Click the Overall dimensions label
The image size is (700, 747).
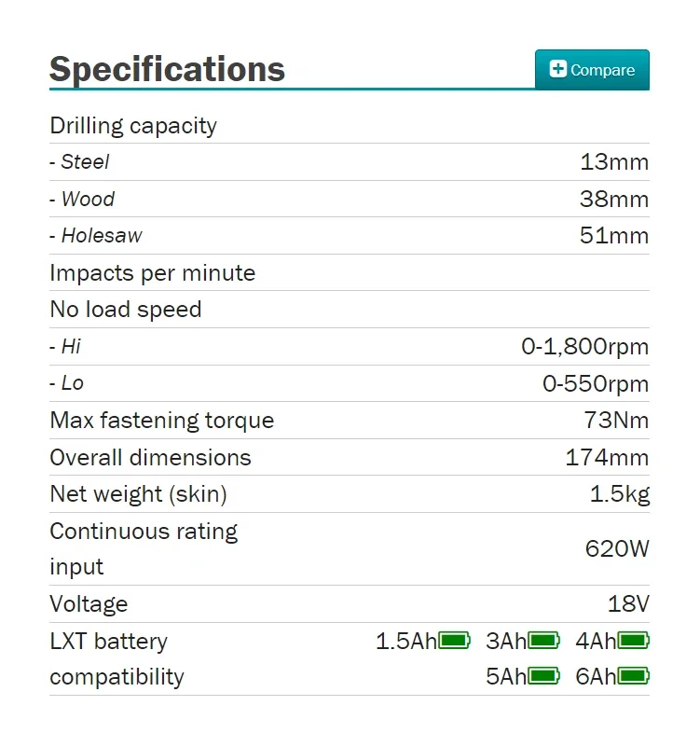tap(150, 458)
